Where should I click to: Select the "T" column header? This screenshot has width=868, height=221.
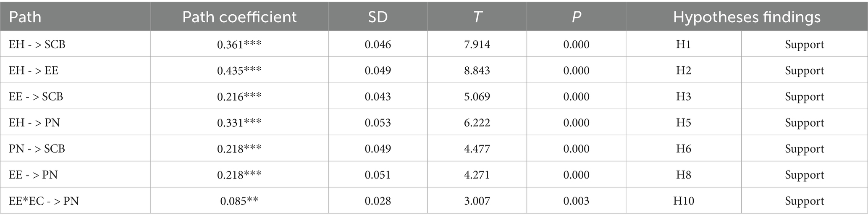tap(477, 17)
